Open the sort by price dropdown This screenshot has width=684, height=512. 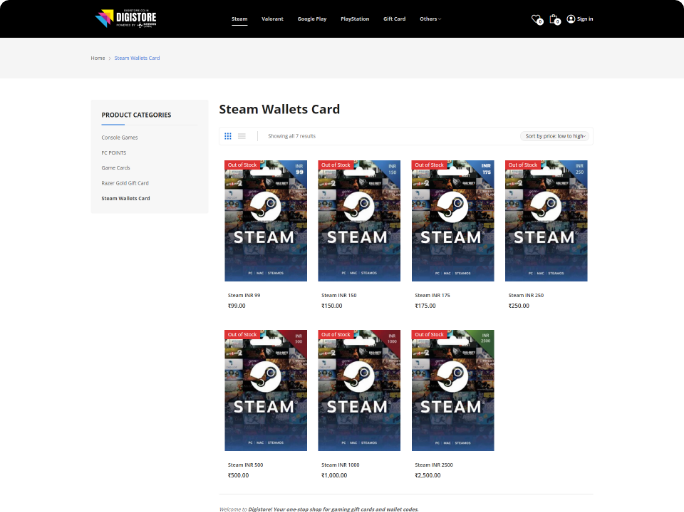554,136
